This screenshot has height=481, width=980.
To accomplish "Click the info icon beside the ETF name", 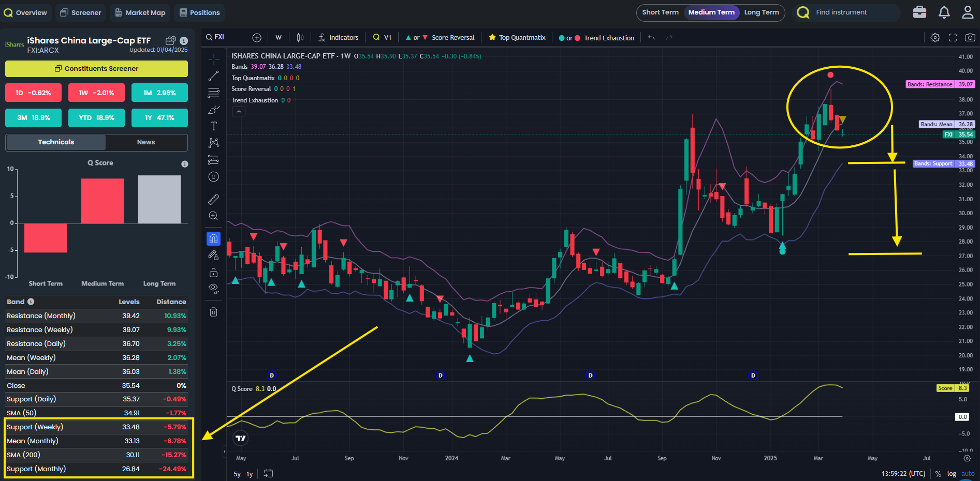I will click(x=183, y=40).
